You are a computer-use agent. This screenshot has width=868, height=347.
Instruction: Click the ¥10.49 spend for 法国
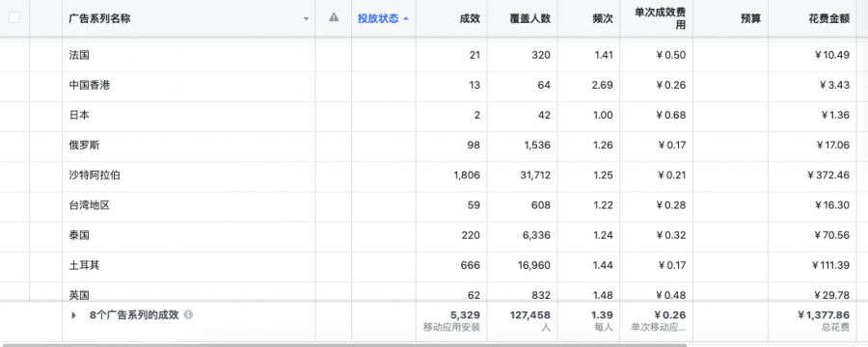coord(832,55)
